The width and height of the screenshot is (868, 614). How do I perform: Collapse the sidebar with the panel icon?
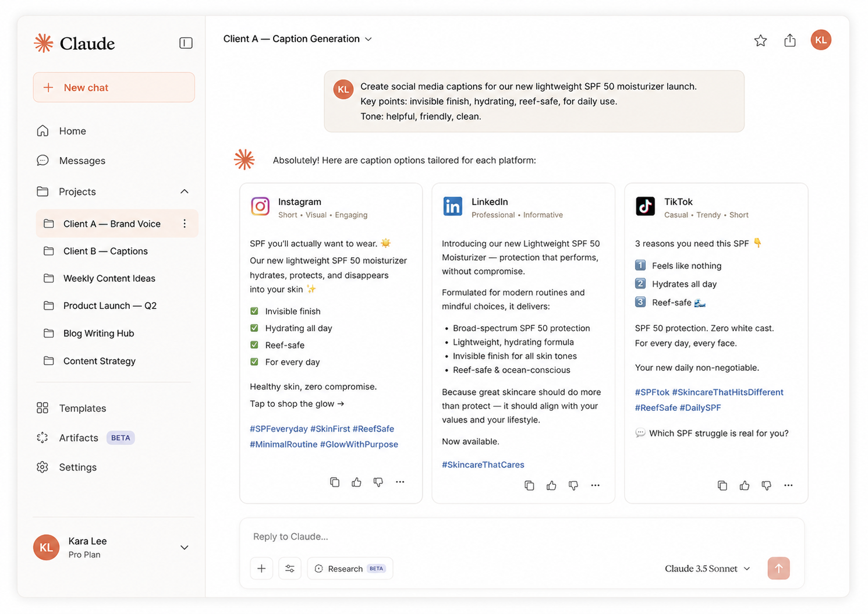click(x=186, y=43)
